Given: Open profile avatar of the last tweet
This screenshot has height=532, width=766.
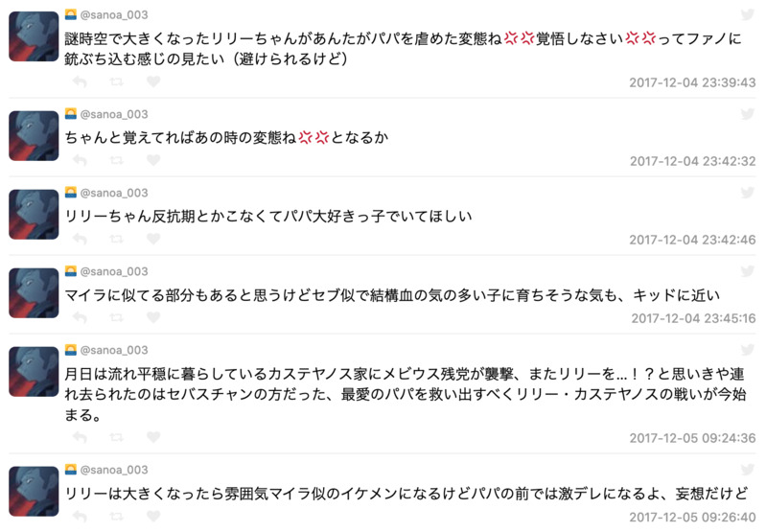Looking at the screenshot, I should point(34,490).
